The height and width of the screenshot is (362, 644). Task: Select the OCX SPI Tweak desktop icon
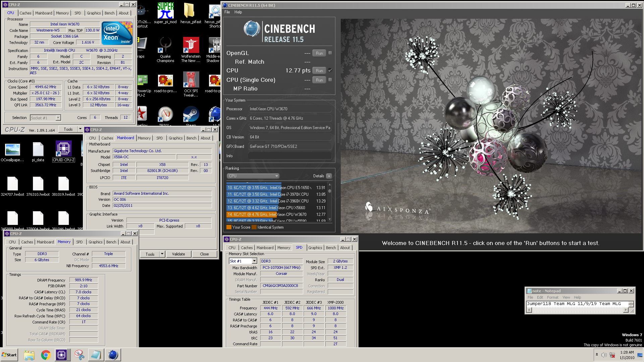pyautogui.click(x=191, y=84)
